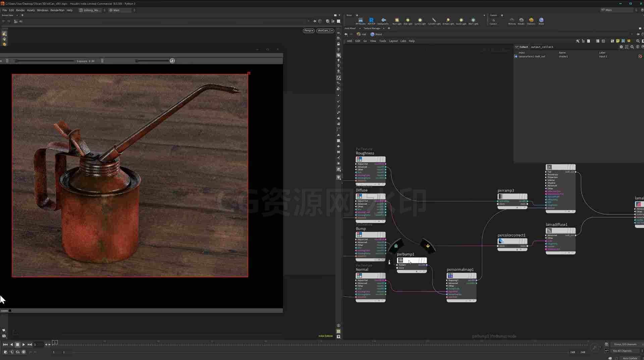Open the Main desktop dropdown at top right

[618, 10]
